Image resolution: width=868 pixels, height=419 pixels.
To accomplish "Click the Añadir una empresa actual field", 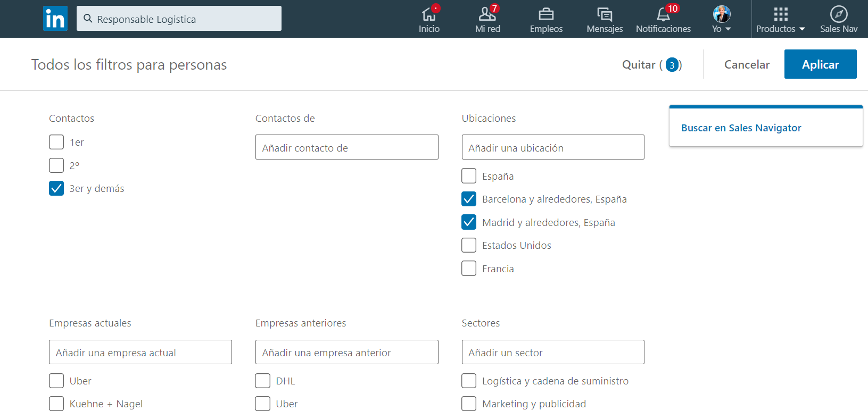I will (140, 352).
